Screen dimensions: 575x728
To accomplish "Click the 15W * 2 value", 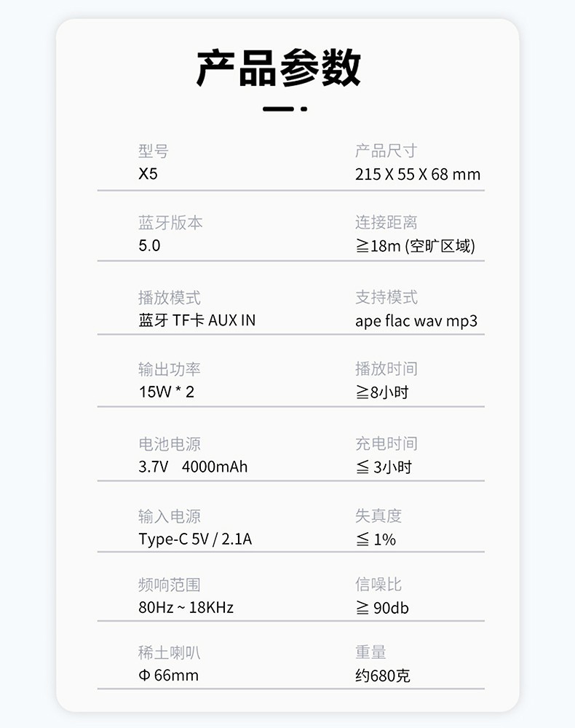I will pos(166,392).
